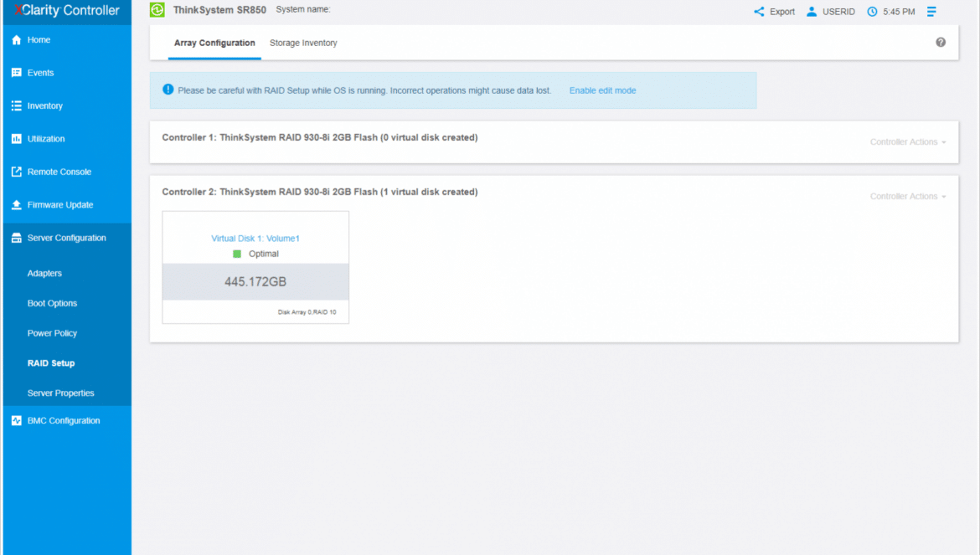Click the ThinkSystem SR850 title
This screenshot has height=555, width=980.
219,10
